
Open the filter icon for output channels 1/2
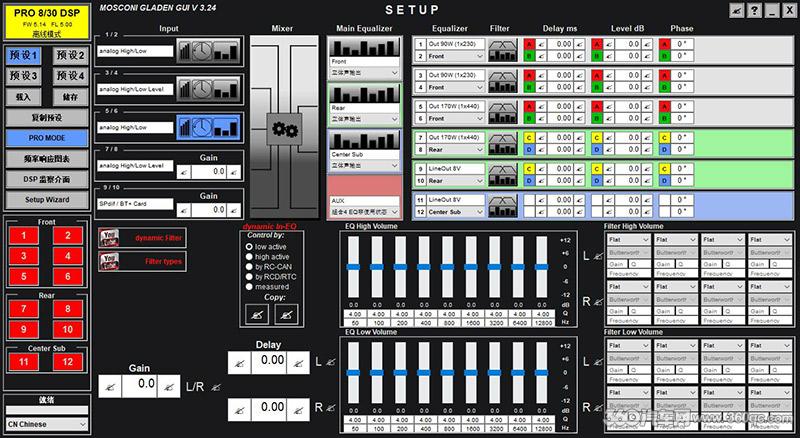tap(503, 51)
